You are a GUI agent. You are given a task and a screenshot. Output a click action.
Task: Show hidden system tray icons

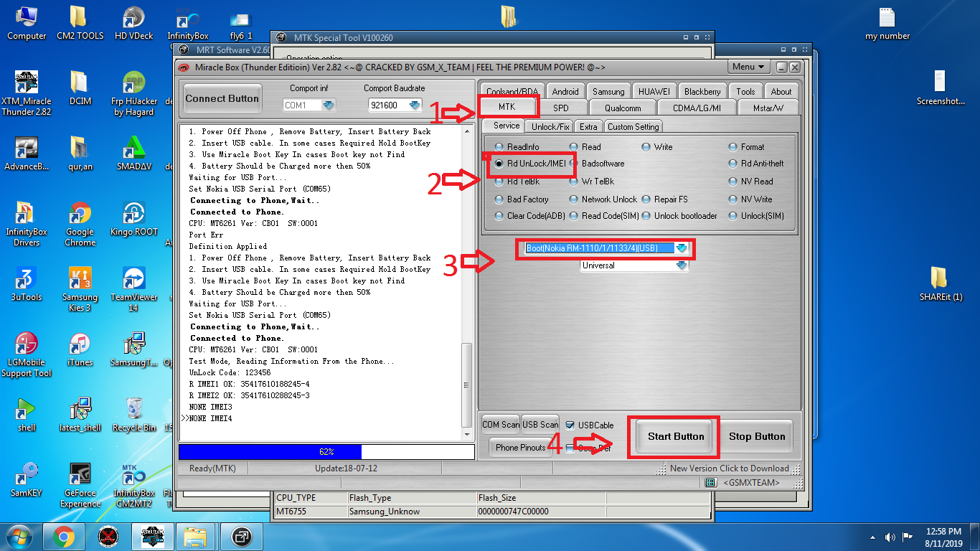pyautogui.click(x=873, y=537)
